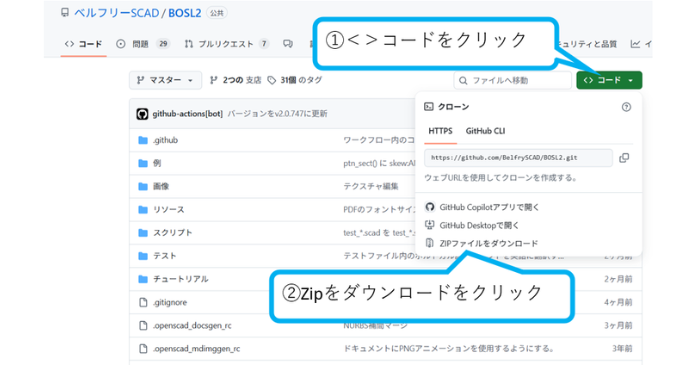Open the マスター branch selector
Screen dimensions: 698x365
pyautogui.click(x=165, y=80)
